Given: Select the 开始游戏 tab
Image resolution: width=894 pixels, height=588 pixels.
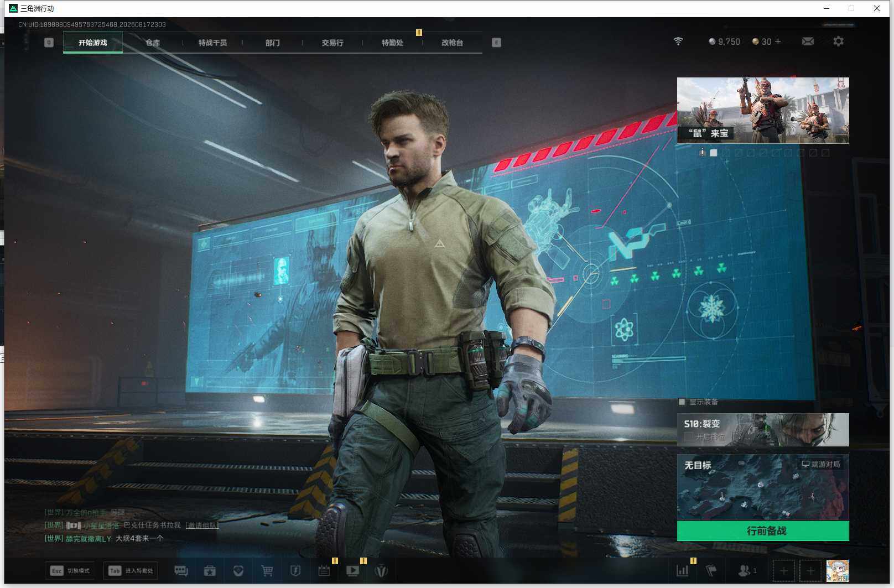Looking at the screenshot, I should [x=93, y=43].
